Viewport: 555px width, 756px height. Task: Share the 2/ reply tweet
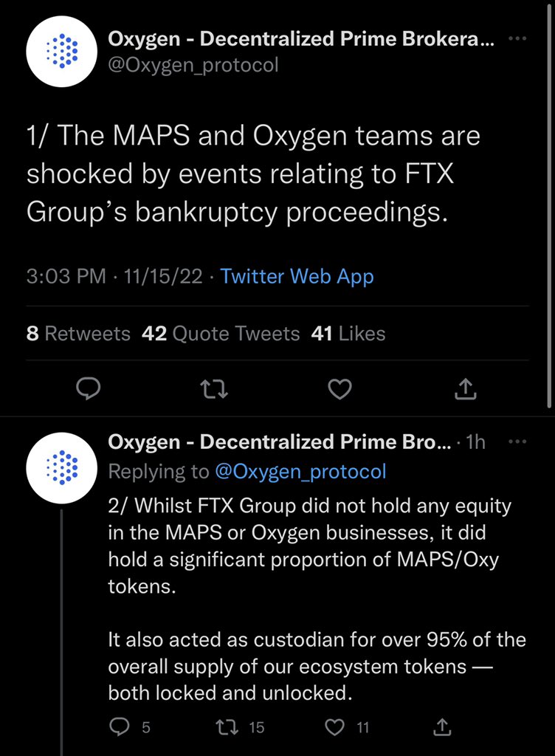443,727
